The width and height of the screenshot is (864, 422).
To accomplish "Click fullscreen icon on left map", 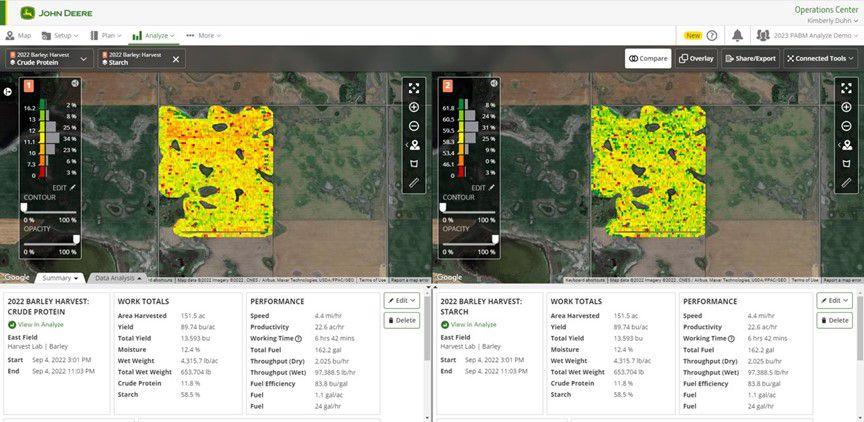I will coord(414,88).
